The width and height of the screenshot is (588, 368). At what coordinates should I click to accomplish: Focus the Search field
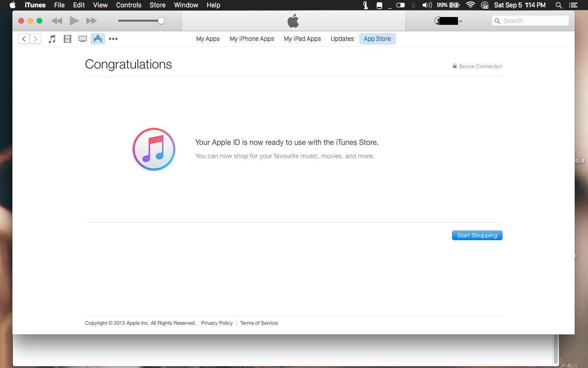pos(530,21)
